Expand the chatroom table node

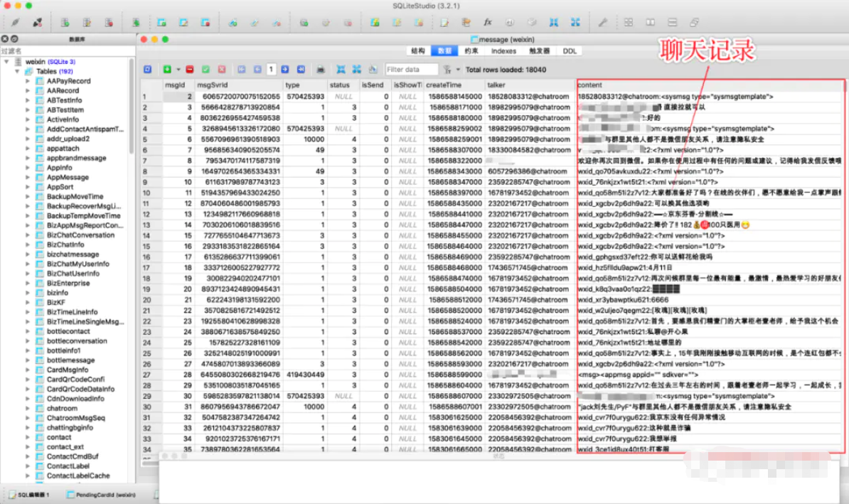(28, 408)
